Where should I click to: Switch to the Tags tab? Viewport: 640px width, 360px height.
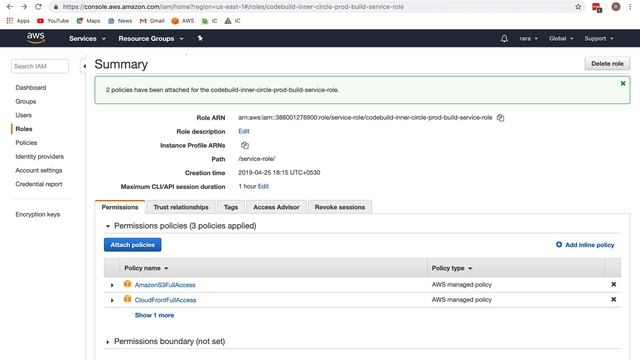[x=231, y=207]
